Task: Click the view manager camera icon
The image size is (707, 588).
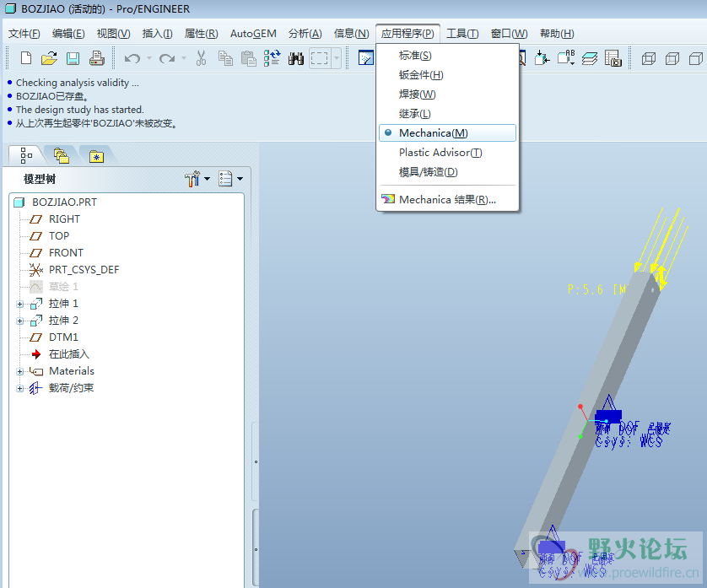Action: pyautogui.click(x=613, y=58)
